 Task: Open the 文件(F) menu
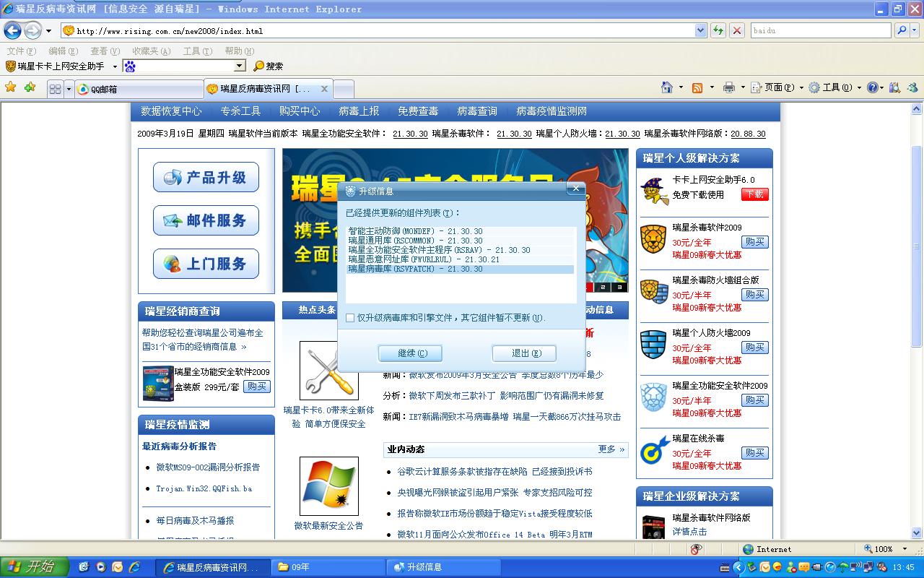pos(21,51)
